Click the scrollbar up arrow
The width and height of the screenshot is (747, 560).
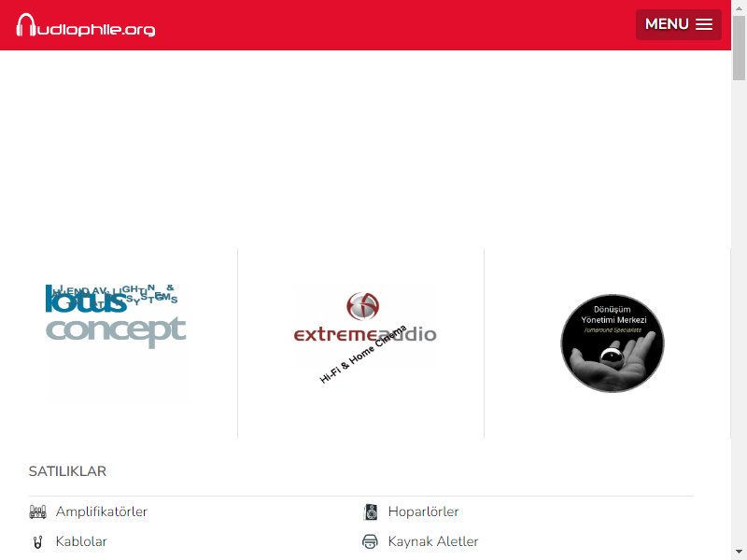click(x=739, y=7)
